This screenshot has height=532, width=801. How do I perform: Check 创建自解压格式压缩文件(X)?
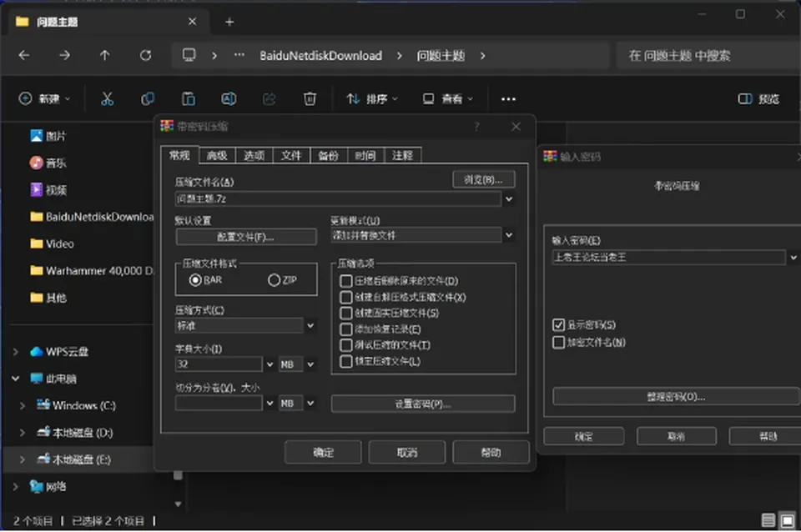tap(345, 297)
